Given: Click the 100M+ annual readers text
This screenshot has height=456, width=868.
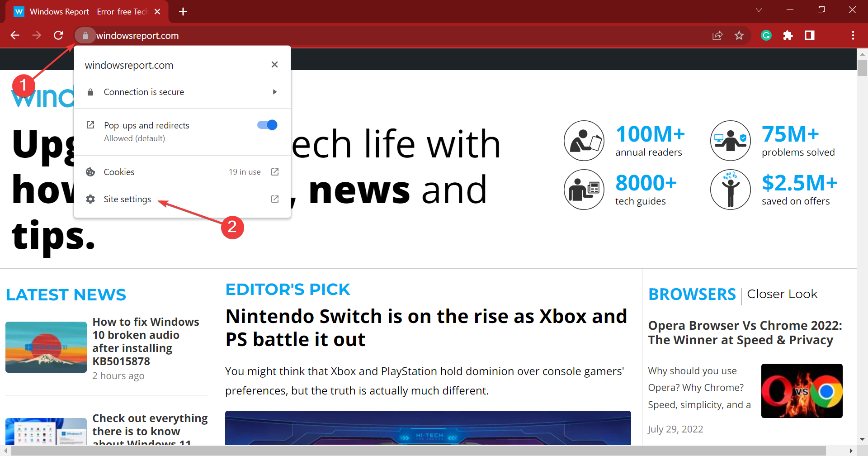Looking at the screenshot, I should click(650, 141).
